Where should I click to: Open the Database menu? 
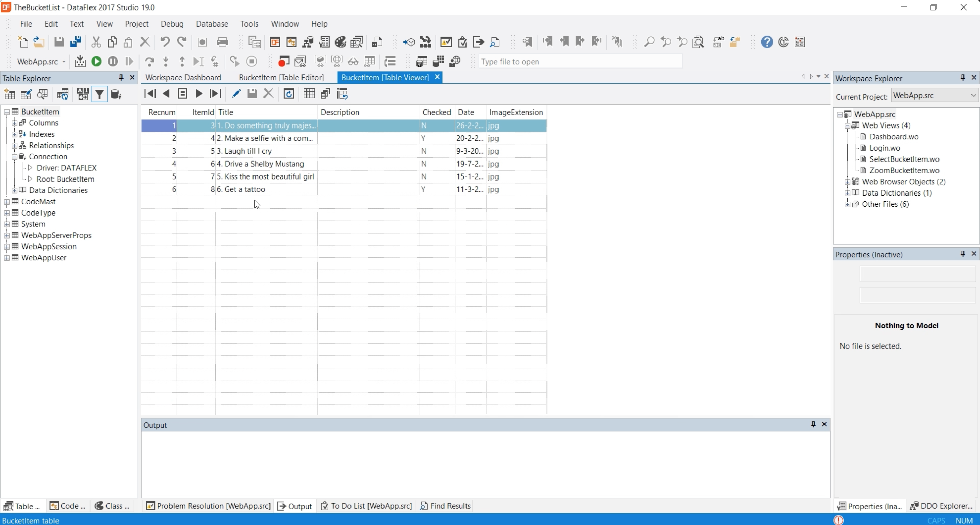[212, 24]
